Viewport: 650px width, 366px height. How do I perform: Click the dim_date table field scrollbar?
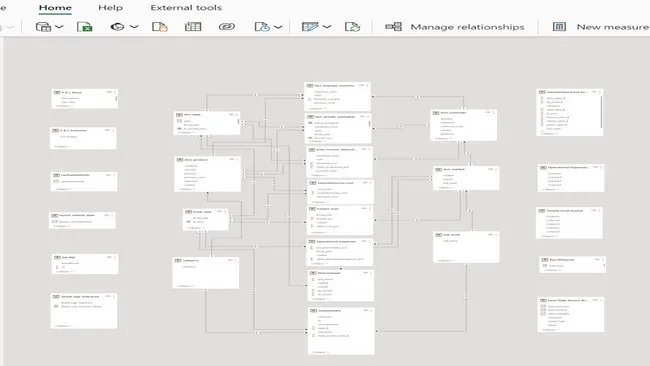tap(238, 122)
